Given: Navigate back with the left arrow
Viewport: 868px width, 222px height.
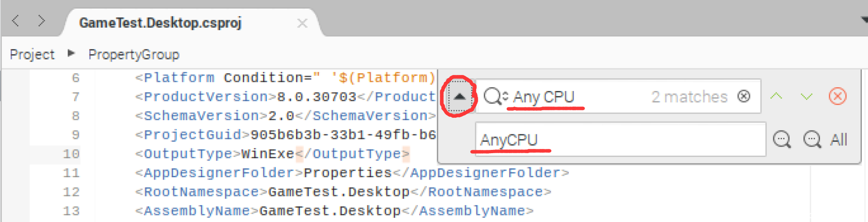Looking at the screenshot, I should pos(16,21).
